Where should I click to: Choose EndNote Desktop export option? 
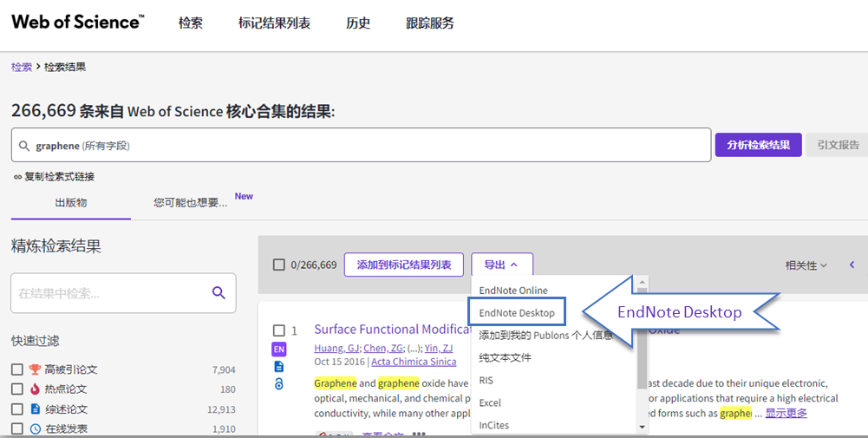coord(517,313)
